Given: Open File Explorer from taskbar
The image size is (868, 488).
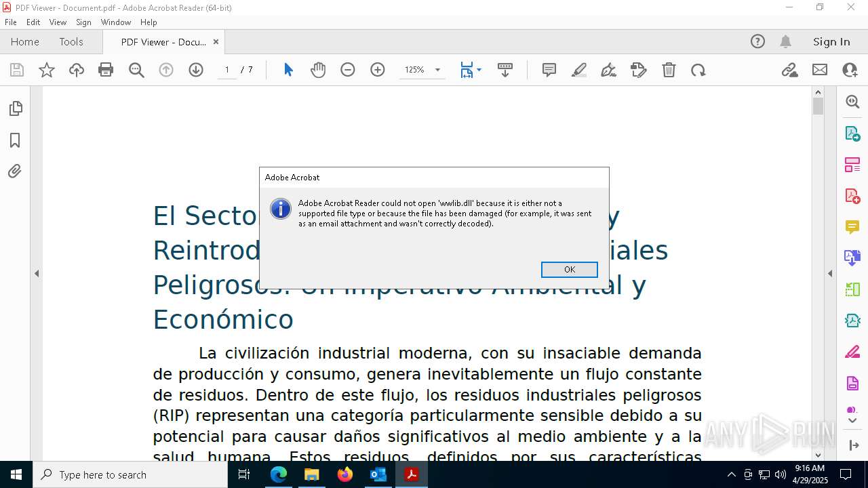Looking at the screenshot, I should coord(311,474).
